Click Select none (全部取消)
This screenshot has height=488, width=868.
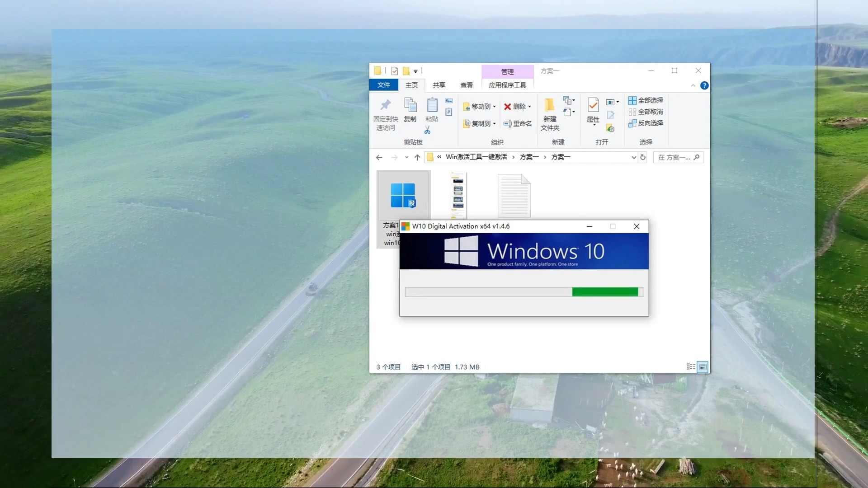coord(646,112)
